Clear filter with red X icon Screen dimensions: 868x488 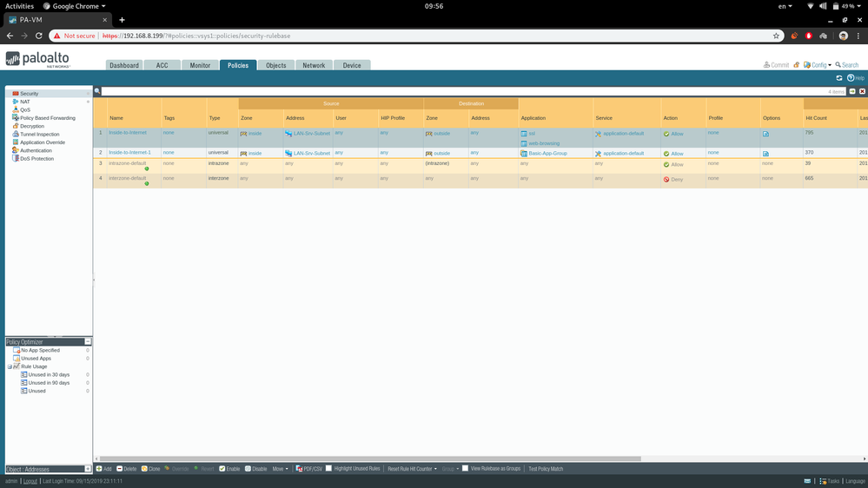pyautogui.click(x=862, y=91)
